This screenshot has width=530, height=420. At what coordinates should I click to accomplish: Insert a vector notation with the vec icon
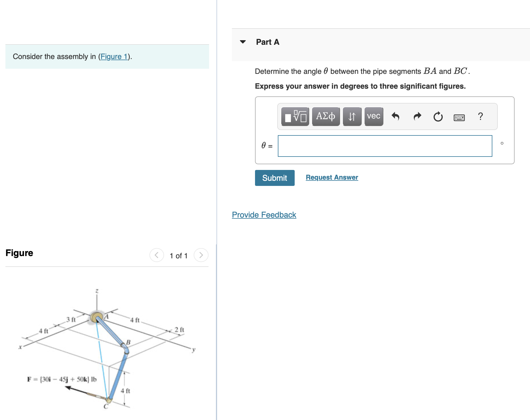tap(373, 116)
